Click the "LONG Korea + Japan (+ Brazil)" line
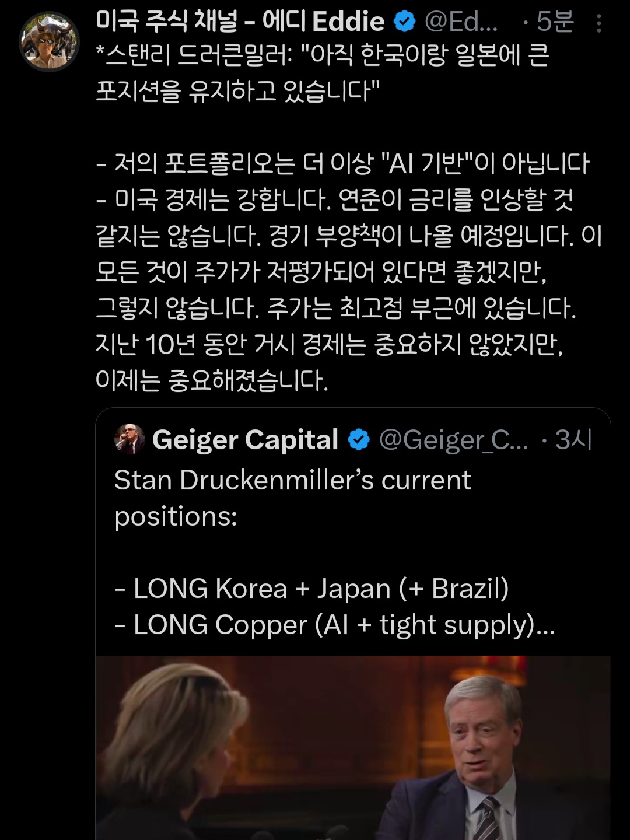Screen dimensions: 630x840 (311, 589)
